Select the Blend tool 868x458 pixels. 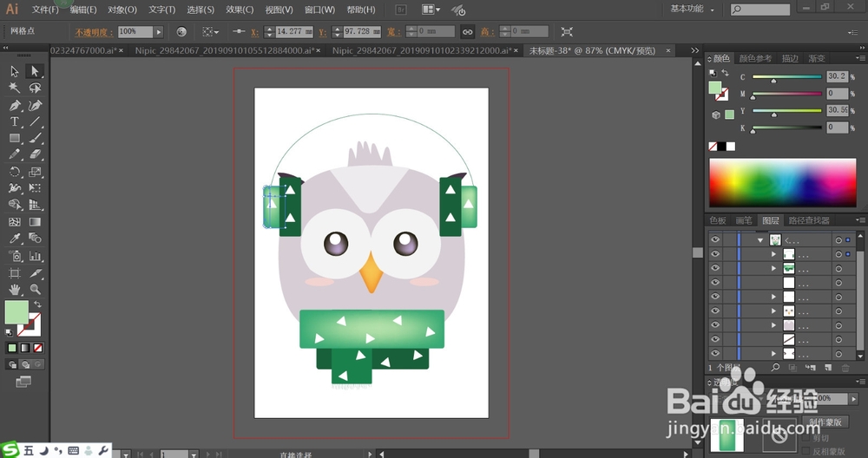pyautogui.click(x=35, y=239)
